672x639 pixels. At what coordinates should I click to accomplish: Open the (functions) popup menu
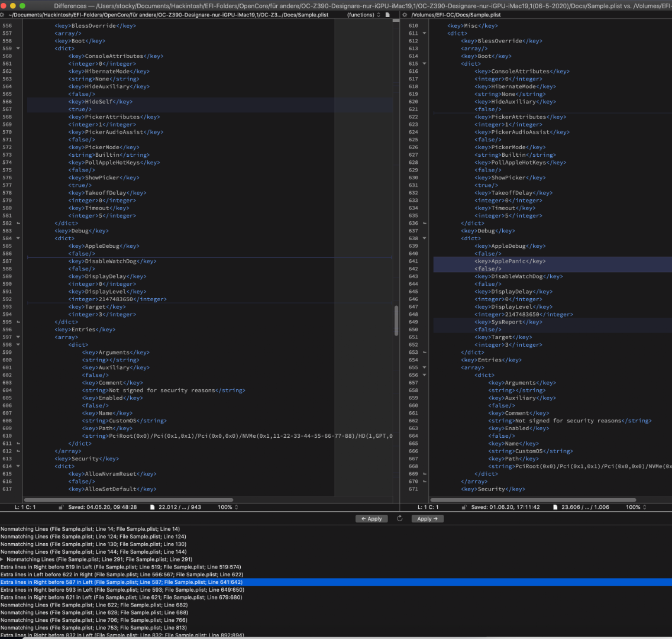click(x=363, y=14)
